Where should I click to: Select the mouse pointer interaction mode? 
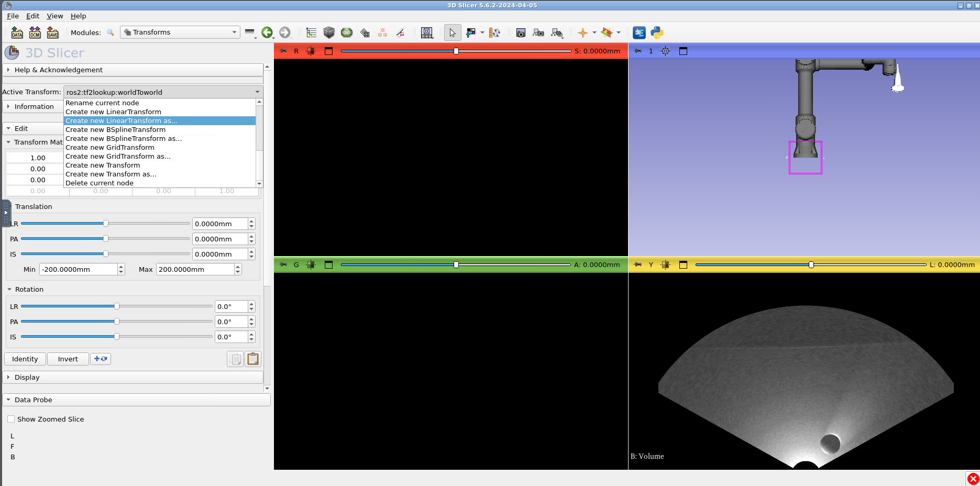pyautogui.click(x=453, y=32)
